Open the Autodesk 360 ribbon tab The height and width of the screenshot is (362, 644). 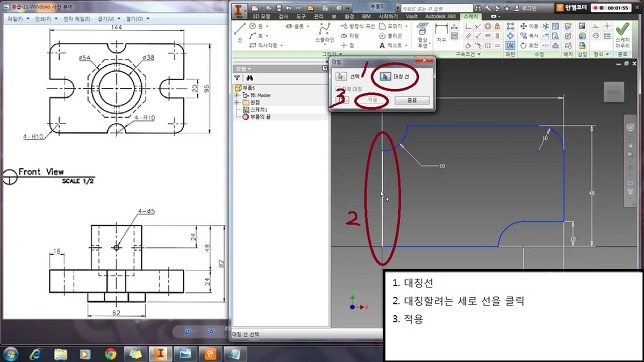click(x=440, y=16)
